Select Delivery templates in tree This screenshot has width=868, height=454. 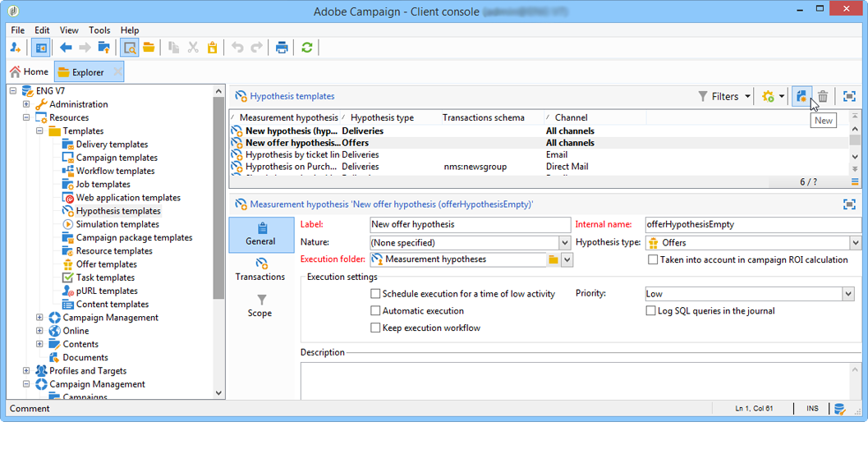pos(112,144)
